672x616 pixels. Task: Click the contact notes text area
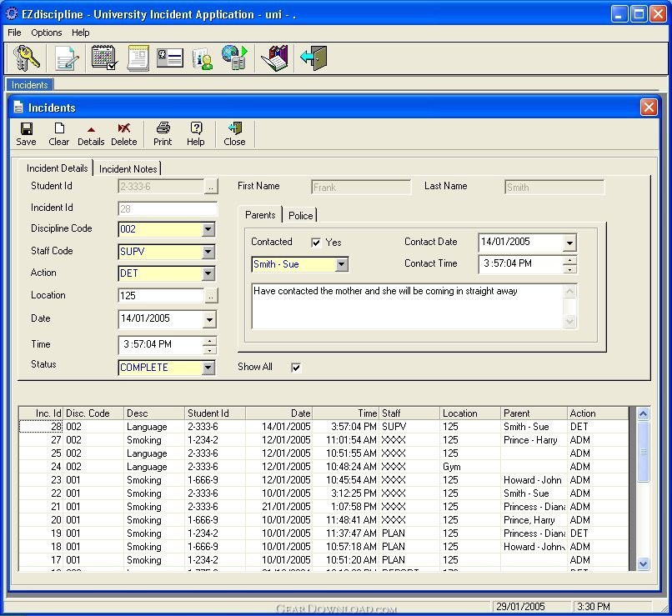point(407,306)
